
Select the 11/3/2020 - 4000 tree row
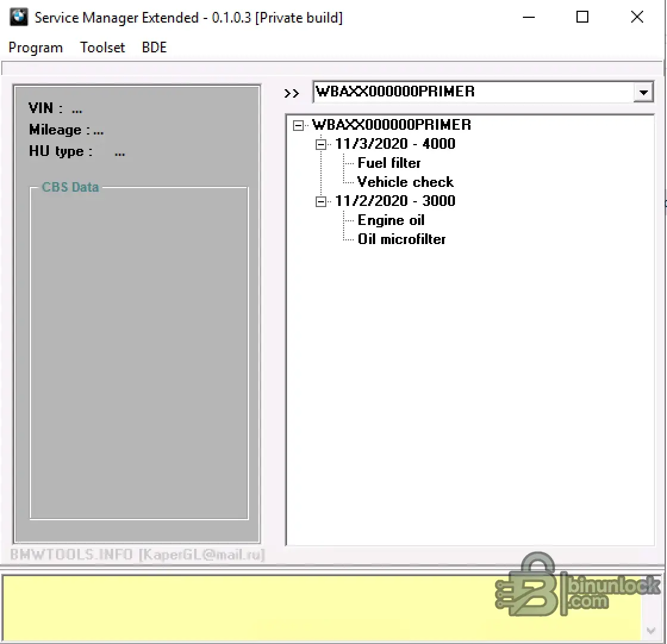tap(395, 143)
